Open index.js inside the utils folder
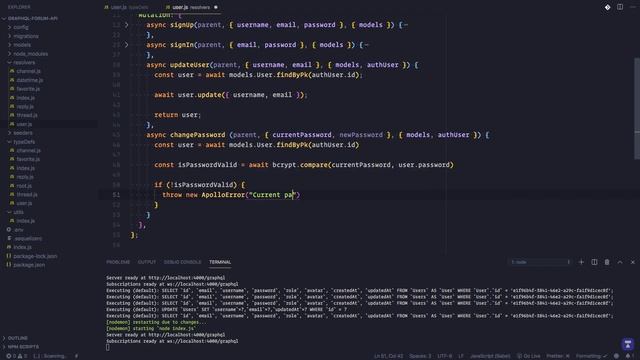The width and height of the screenshot is (640, 360). [26, 221]
